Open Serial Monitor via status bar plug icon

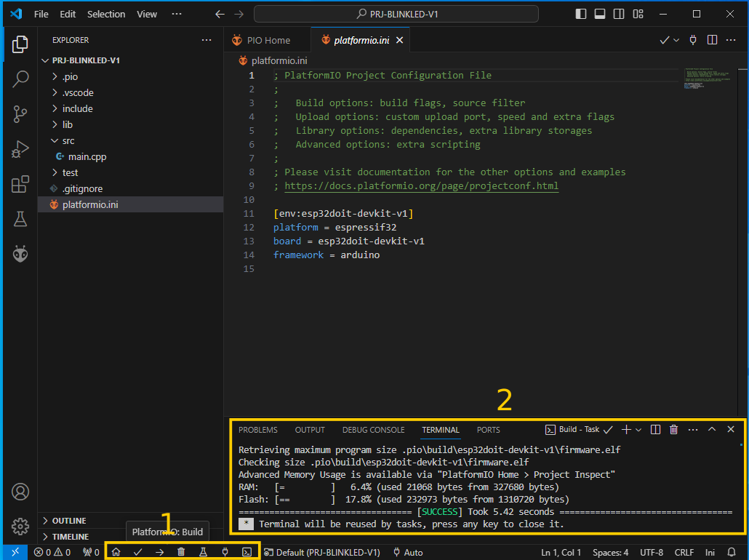[x=225, y=552]
